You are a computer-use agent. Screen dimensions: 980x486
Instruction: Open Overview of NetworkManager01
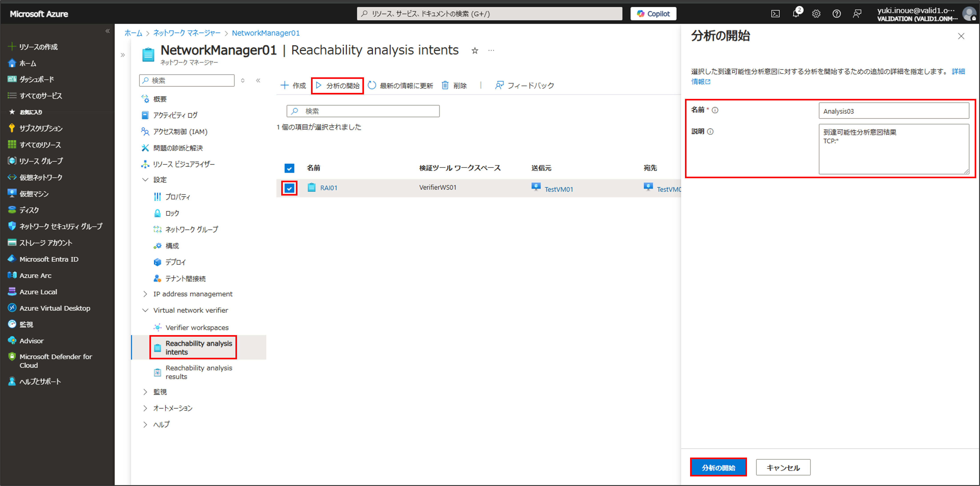pyautogui.click(x=154, y=99)
